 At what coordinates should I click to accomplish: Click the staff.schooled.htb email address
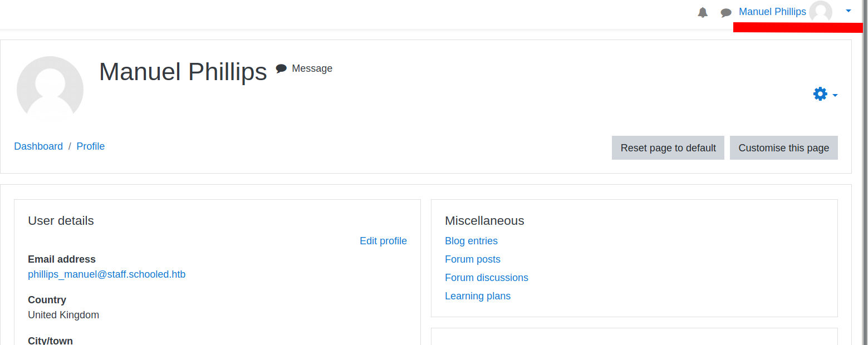click(107, 274)
